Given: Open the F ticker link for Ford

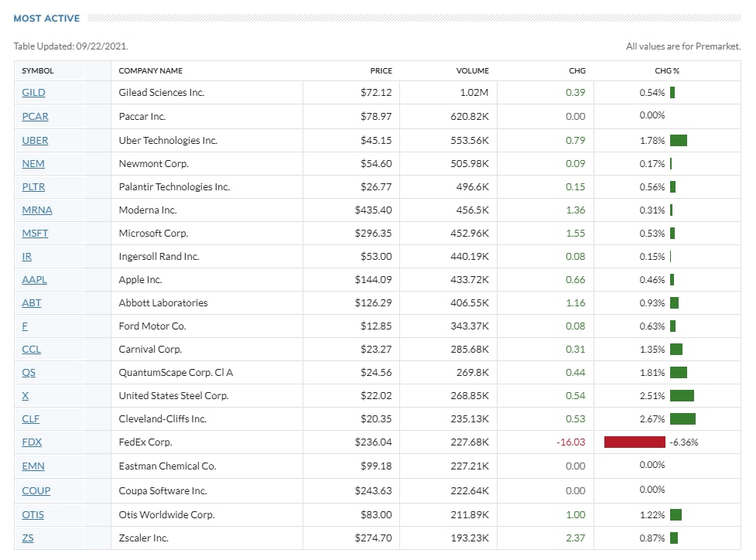Looking at the screenshot, I should click(25, 326).
